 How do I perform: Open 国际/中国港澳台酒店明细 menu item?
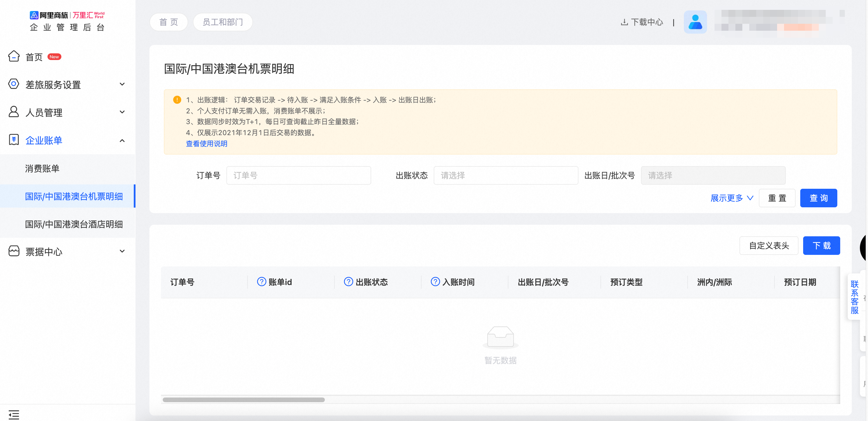pyautogui.click(x=74, y=224)
